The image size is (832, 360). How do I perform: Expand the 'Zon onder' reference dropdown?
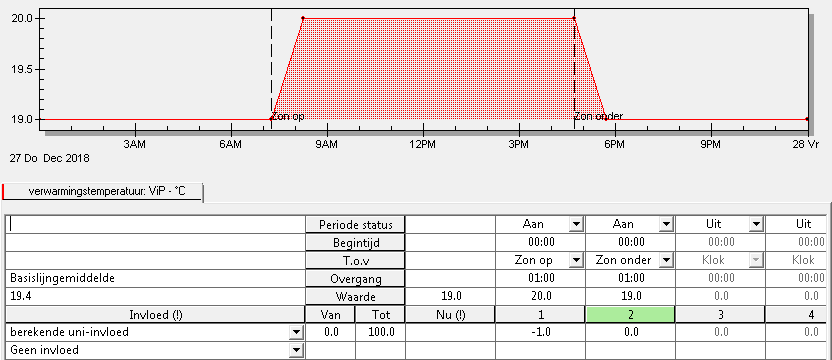coord(666,260)
